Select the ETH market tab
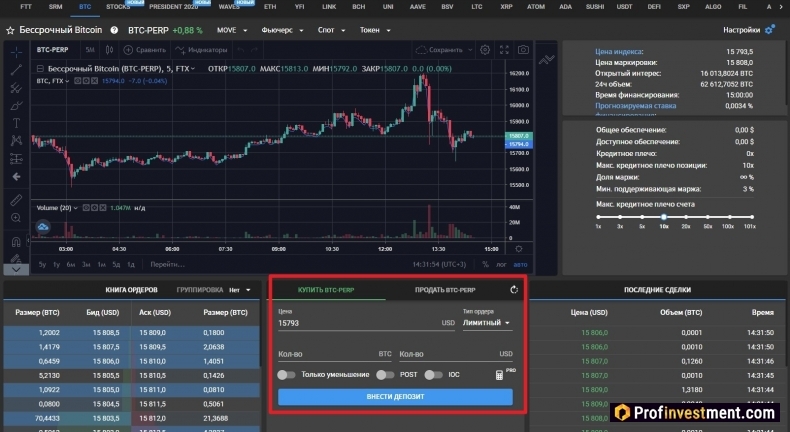Viewport: 790px width, 432px height. point(270,7)
